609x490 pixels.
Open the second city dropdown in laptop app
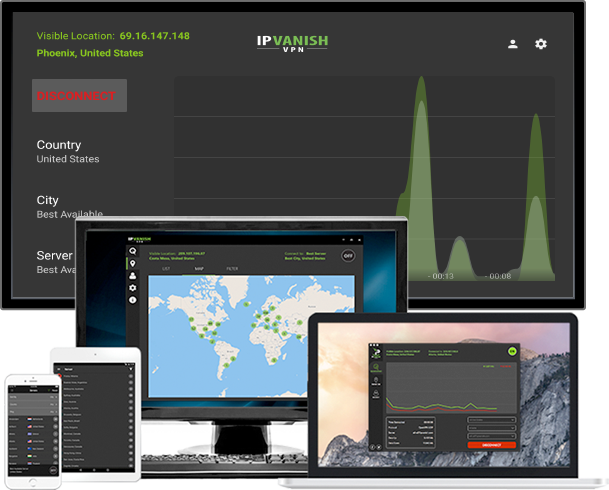click(492, 428)
